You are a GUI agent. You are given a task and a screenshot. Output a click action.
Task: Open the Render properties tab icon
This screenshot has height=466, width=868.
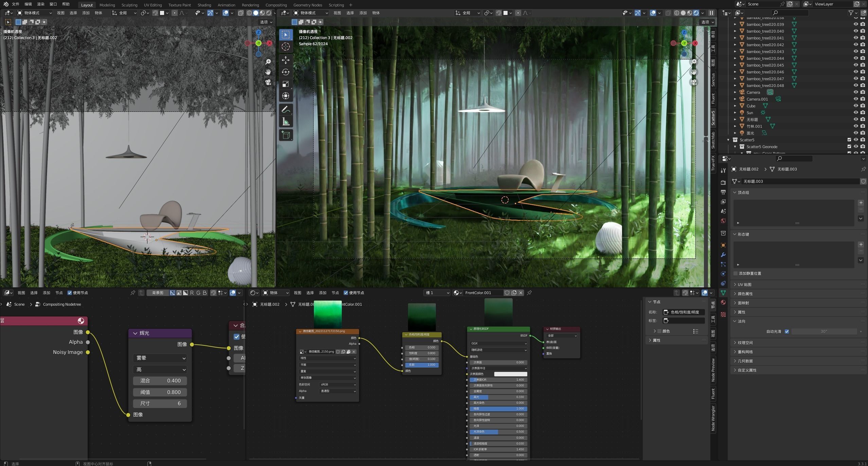click(723, 182)
